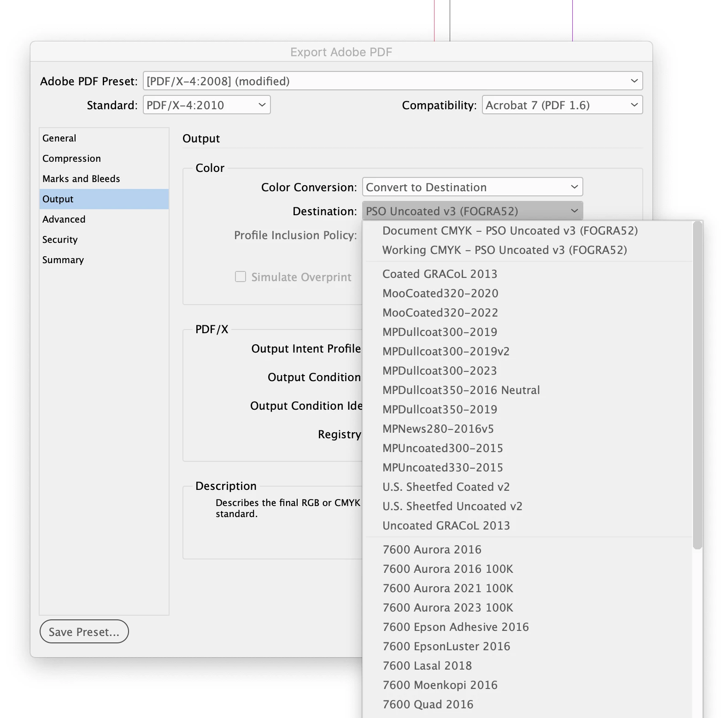
Task: Choose MooCoated320-2022 profile
Action: pos(528,312)
